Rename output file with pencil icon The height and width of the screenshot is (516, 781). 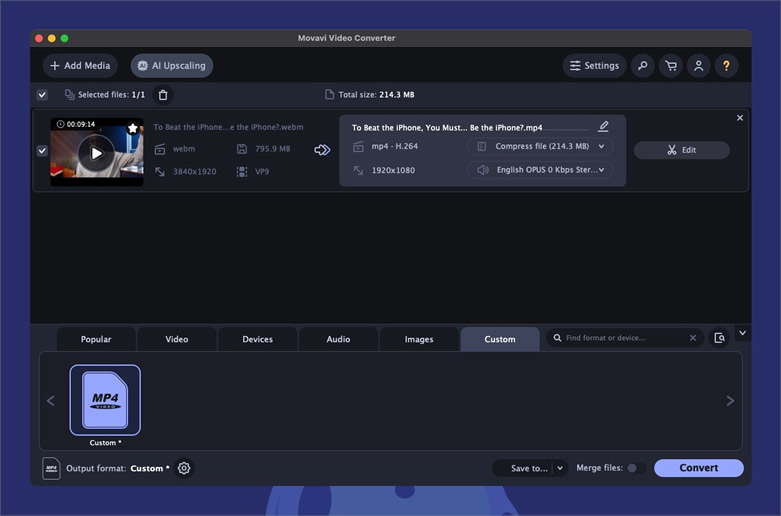(x=603, y=126)
